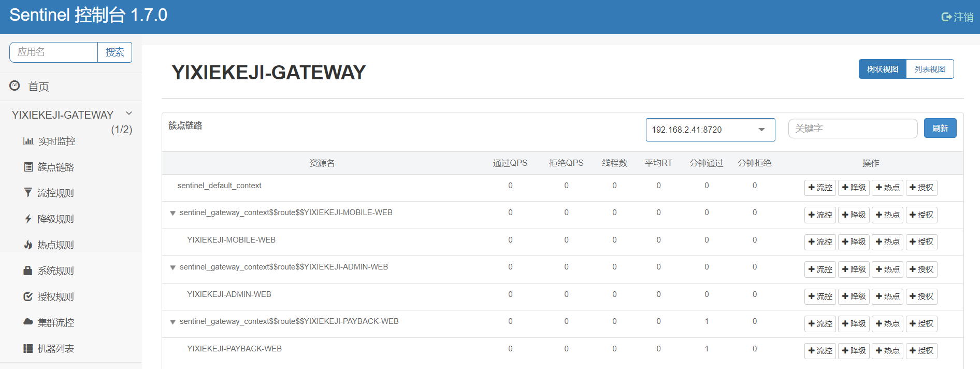
Task: Add 流控 for MOBILE-WEB gateway route row
Action: [820, 215]
